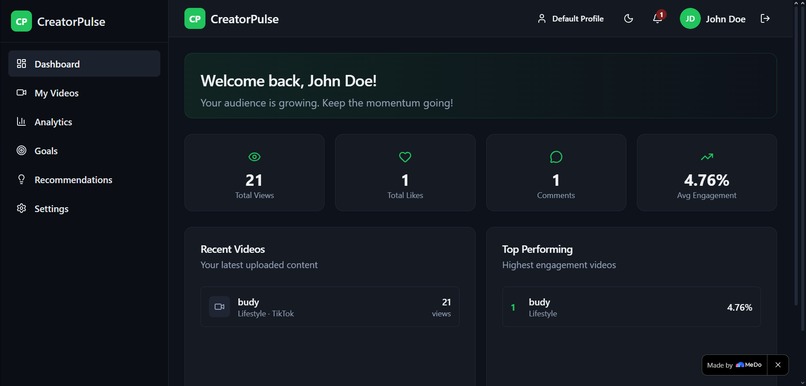The height and width of the screenshot is (386, 806).
Task: Click the Settings gear icon in sidebar
Action: (x=21, y=208)
